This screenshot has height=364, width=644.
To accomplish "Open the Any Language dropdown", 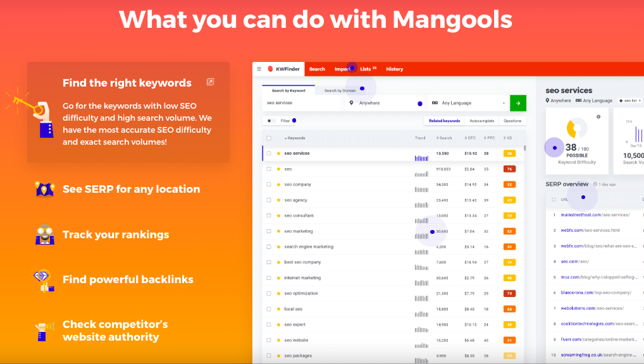I will tap(468, 103).
